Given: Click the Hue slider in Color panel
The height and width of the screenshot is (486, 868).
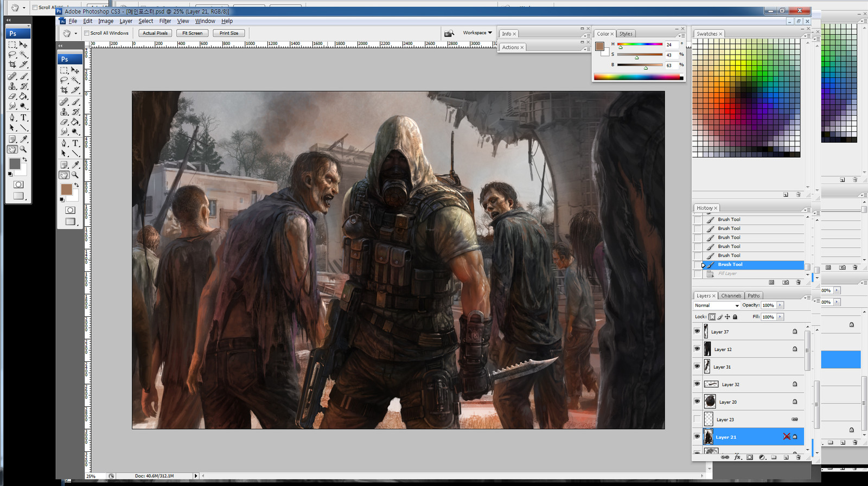Looking at the screenshot, I should tap(640, 44).
